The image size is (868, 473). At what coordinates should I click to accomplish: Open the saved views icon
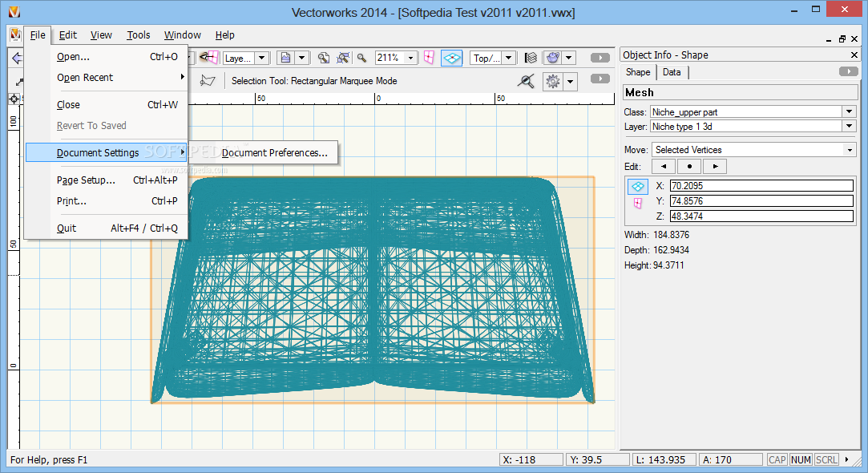tap(285, 58)
